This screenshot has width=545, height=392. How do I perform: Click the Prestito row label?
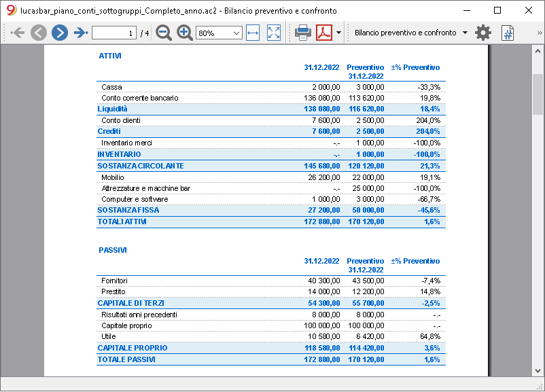tap(113, 291)
